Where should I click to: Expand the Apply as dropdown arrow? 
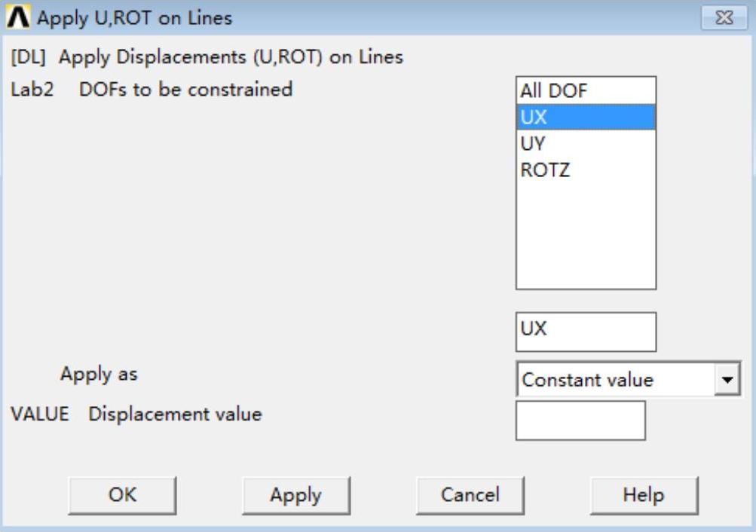click(x=727, y=380)
